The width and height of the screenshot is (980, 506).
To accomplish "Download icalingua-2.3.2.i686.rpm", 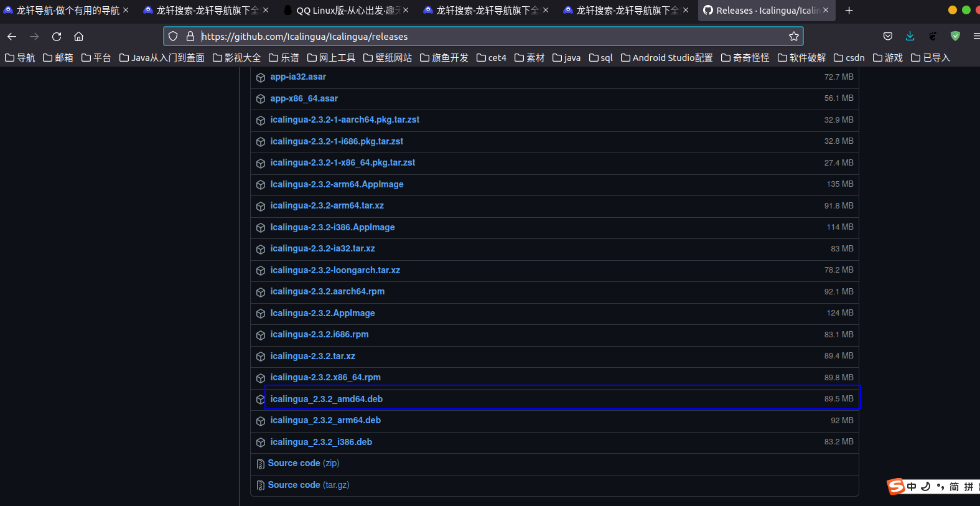I will tap(319, 334).
